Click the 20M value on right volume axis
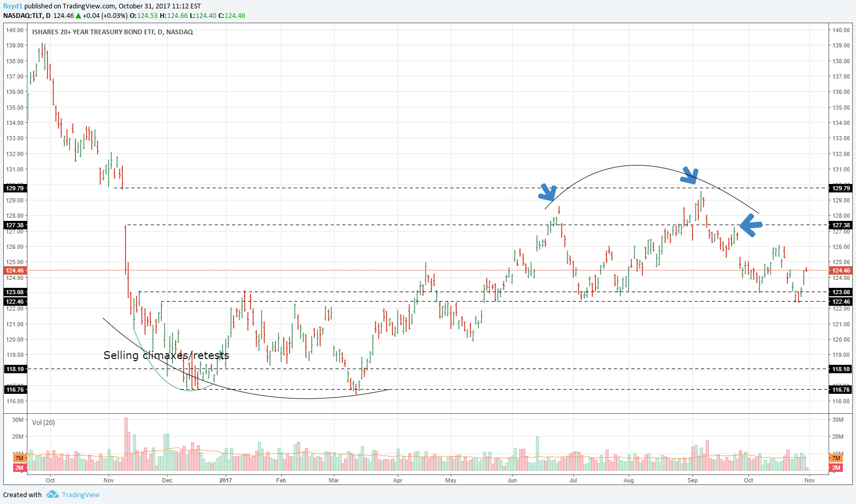 [838, 437]
